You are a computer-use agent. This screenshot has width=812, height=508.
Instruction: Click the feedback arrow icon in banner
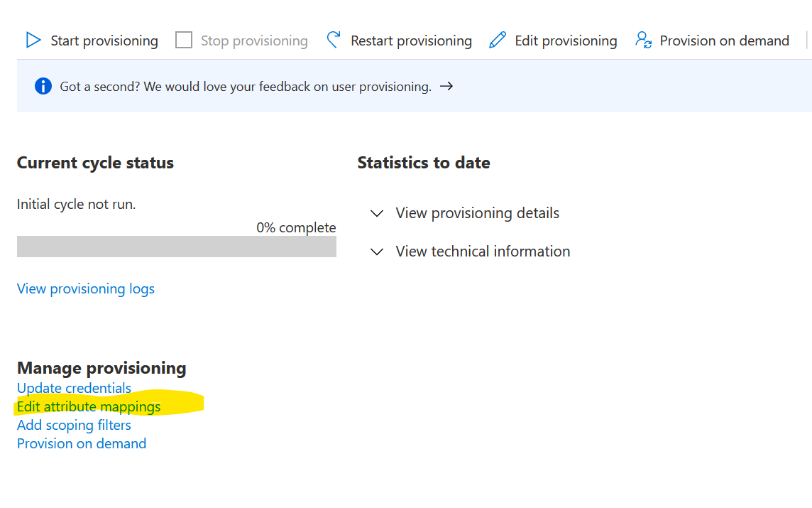coord(446,86)
